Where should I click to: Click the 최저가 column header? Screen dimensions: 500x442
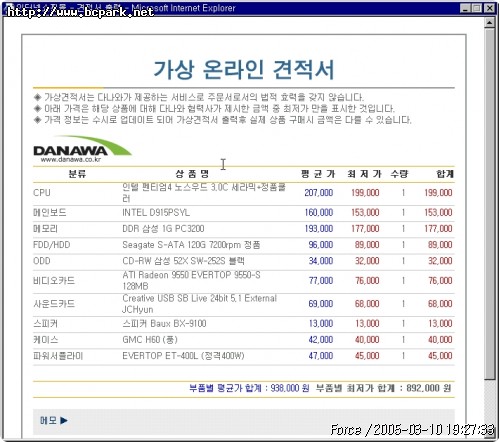[x=364, y=174]
